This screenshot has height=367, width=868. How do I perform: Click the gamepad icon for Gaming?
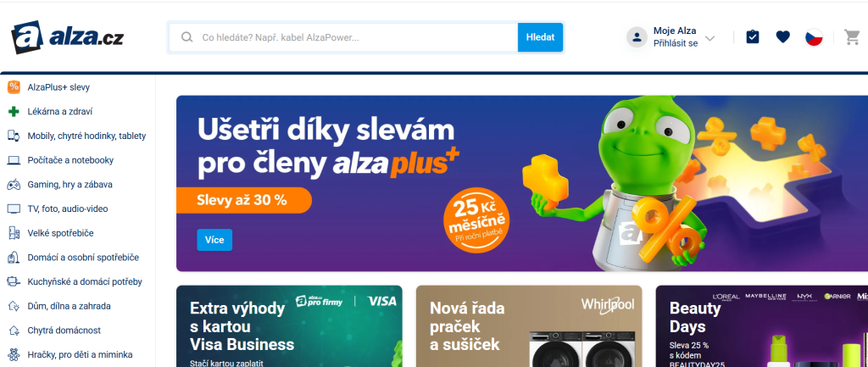[14, 184]
